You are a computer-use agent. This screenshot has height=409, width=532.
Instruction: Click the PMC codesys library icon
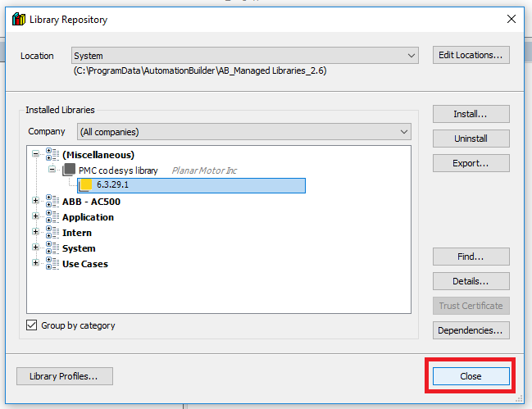pos(69,170)
